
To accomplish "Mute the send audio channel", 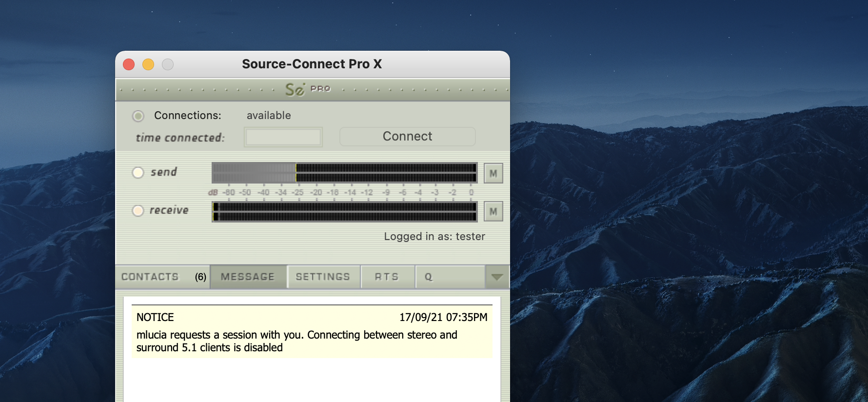I will pyautogui.click(x=493, y=173).
